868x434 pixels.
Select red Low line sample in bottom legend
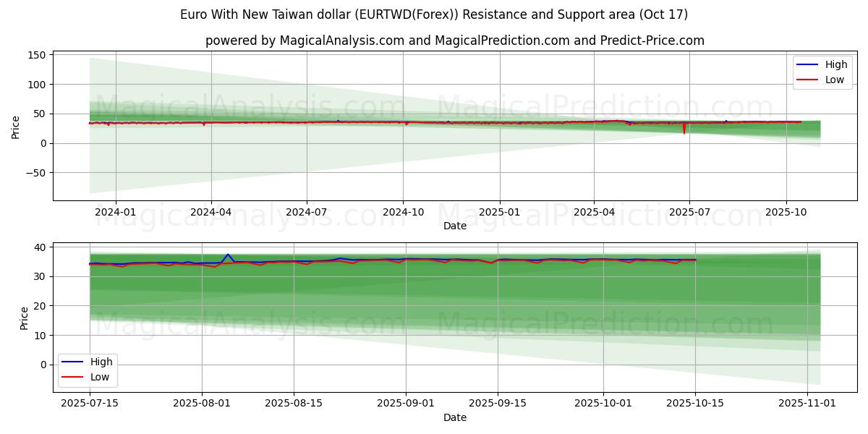[x=73, y=377]
